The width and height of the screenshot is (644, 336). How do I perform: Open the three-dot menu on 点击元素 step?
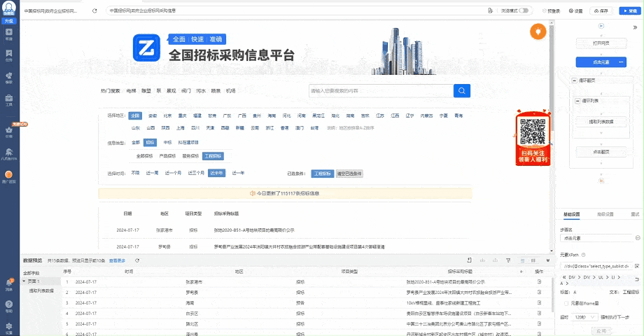click(x=621, y=62)
